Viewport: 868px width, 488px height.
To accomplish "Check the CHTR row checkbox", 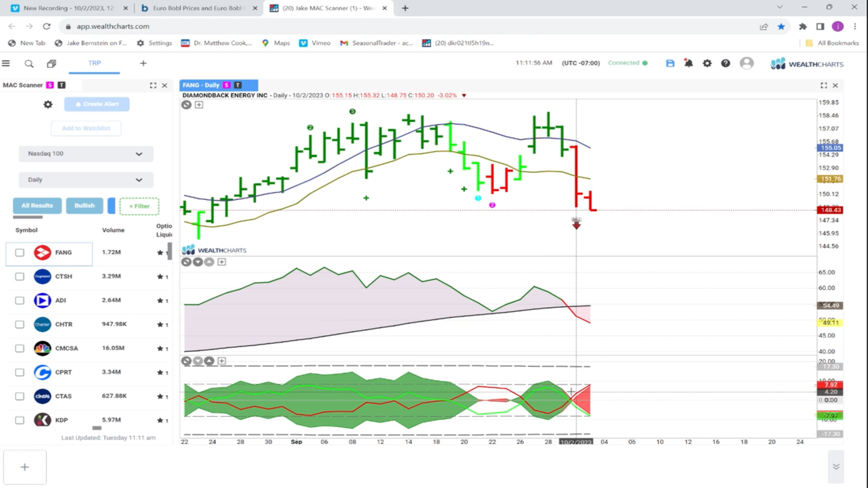I will (x=19, y=324).
